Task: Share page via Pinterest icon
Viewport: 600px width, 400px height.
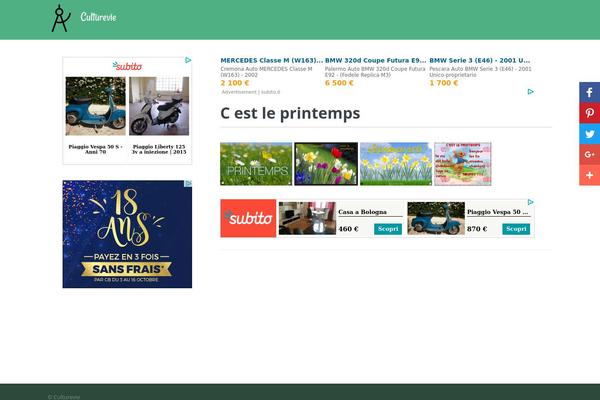Action: 589,113
